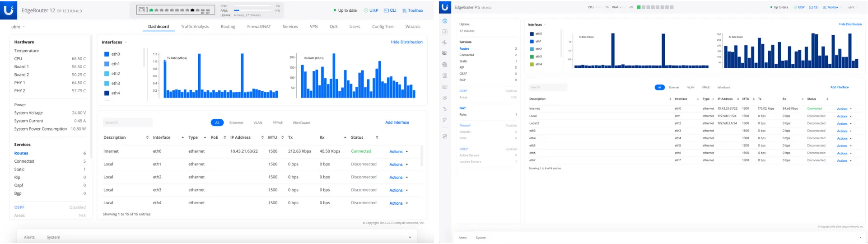Open NAT link in EdgeRouter Pro panel

462,108
